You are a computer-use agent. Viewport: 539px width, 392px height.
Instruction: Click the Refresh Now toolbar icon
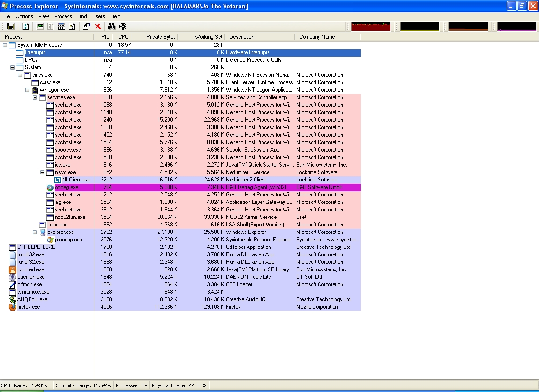coord(26,27)
